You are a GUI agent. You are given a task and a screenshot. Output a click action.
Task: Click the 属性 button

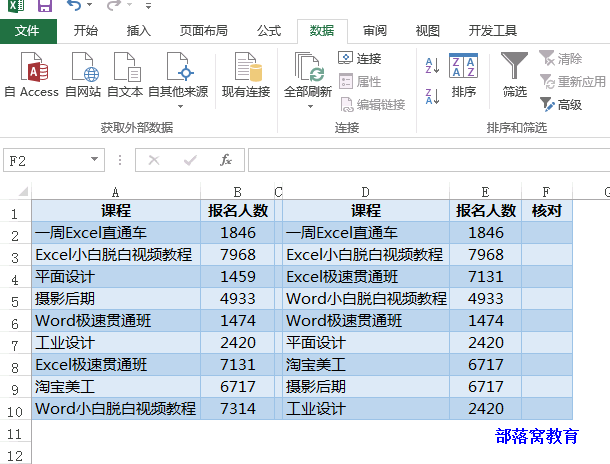[x=360, y=81]
